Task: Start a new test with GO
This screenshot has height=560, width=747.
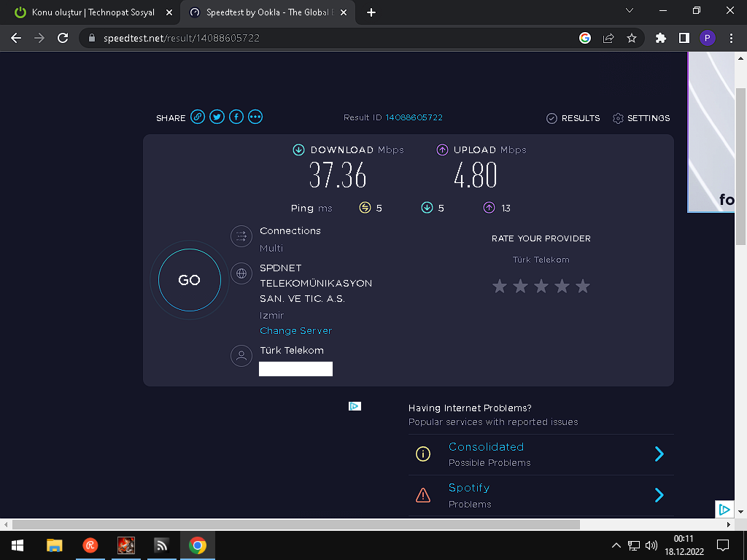Action: pyautogui.click(x=190, y=280)
